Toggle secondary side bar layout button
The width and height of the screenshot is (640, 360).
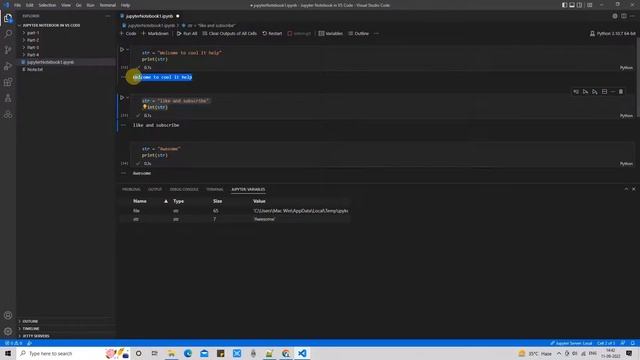(579, 5)
